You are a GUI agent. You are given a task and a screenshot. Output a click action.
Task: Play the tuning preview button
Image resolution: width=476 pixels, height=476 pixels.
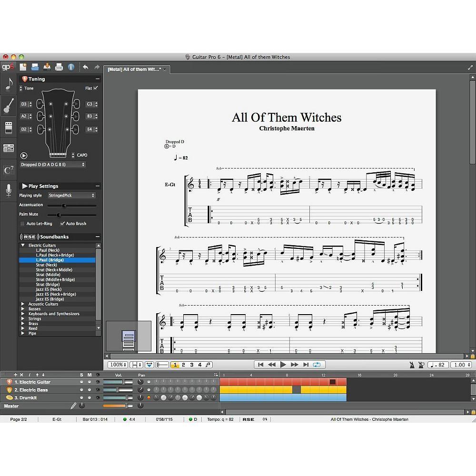24,156
